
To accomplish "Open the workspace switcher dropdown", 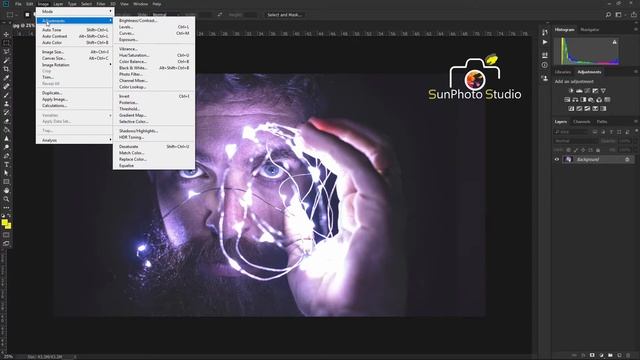I will (x=620, y=15).
